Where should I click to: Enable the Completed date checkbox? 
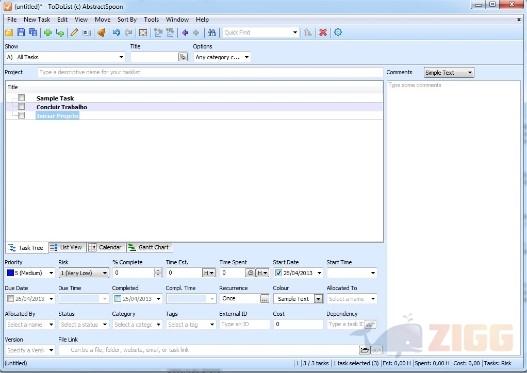pyautogui.click(x=117, y=298)
